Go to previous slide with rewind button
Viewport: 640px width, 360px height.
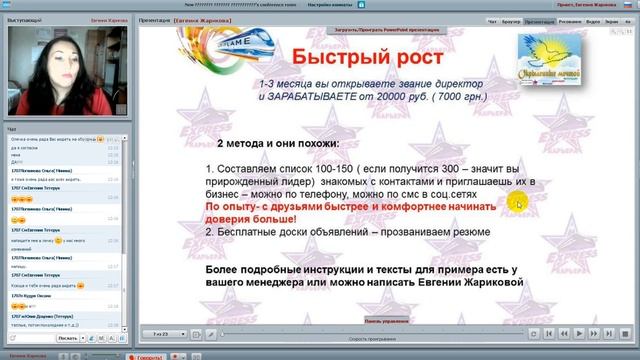tap(564, 334)
